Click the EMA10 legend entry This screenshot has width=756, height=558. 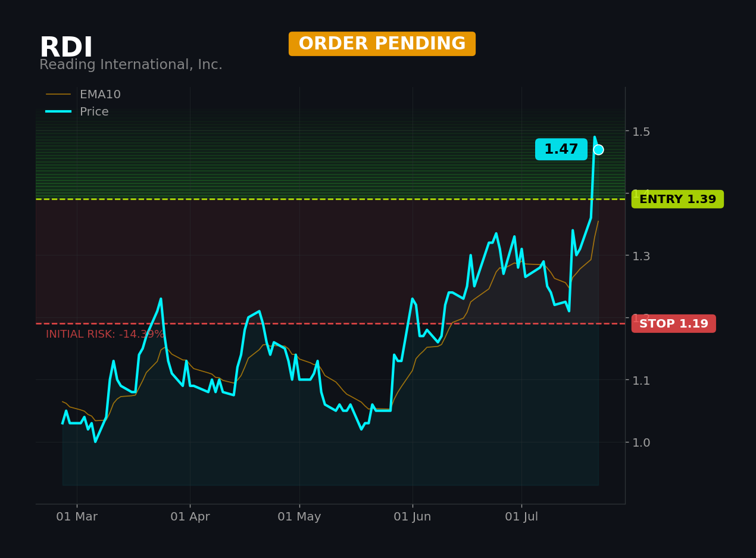point(83,95)
